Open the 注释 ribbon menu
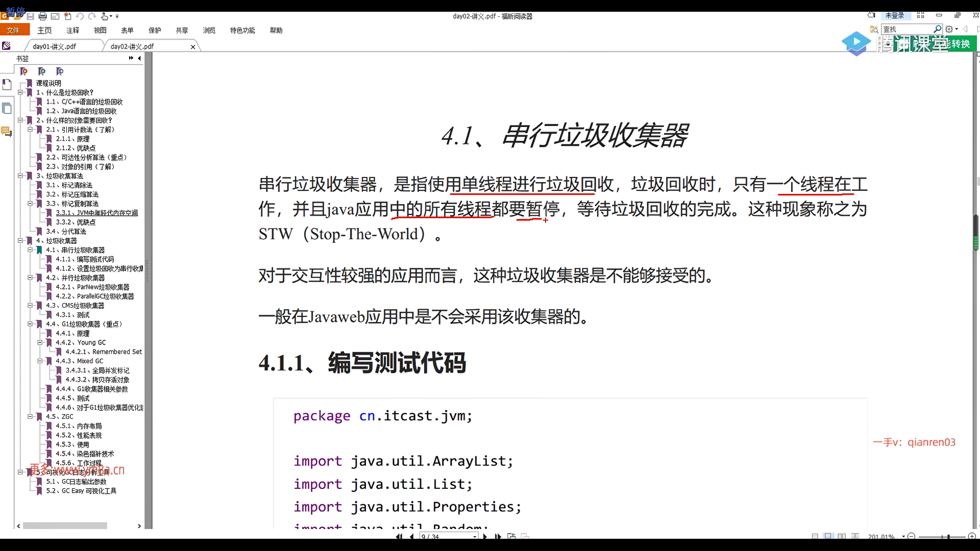This screenshot has width=980, height=551. (72, 31)
